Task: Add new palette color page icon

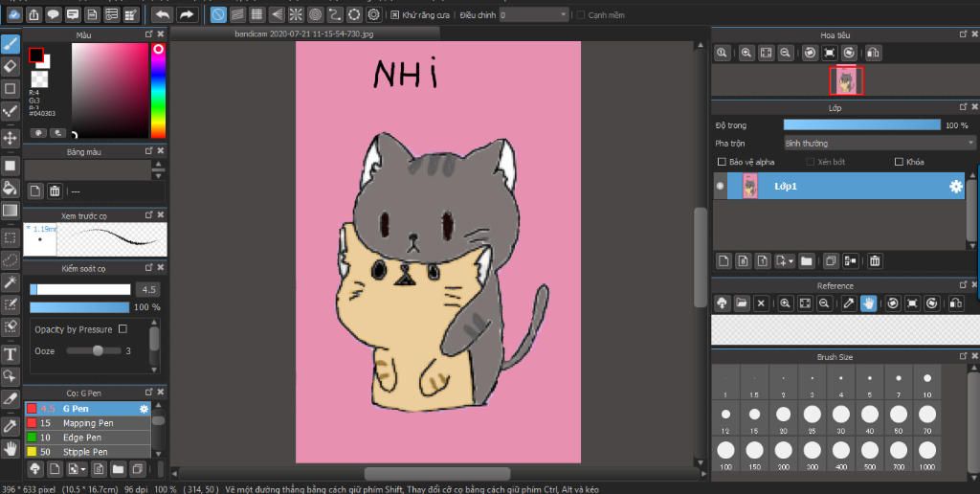Action: pyautogui.click(x=35, y=191)
